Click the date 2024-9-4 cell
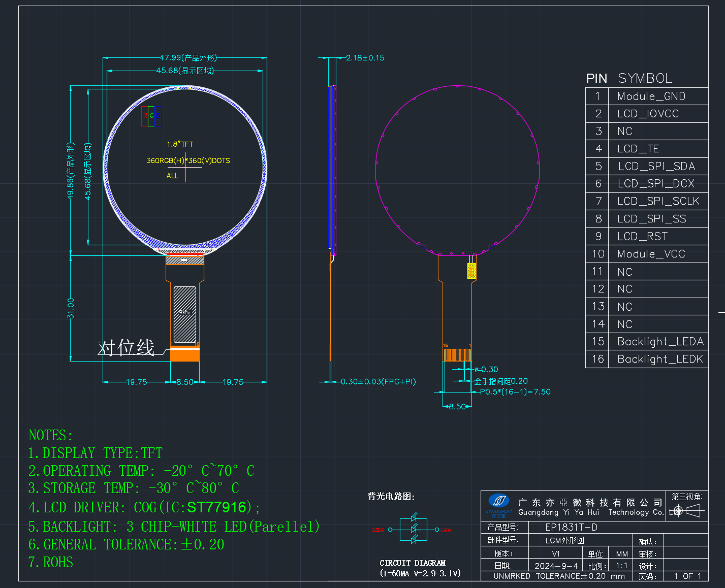This screenshot has height=588, width=725. click(x=556, y=566)
